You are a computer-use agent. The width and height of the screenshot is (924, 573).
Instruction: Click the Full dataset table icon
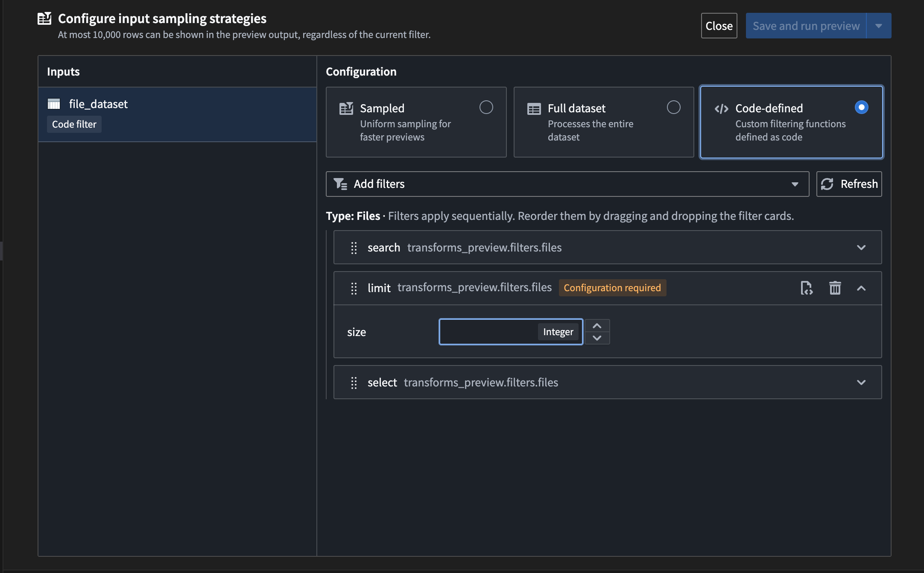[534, 108]
